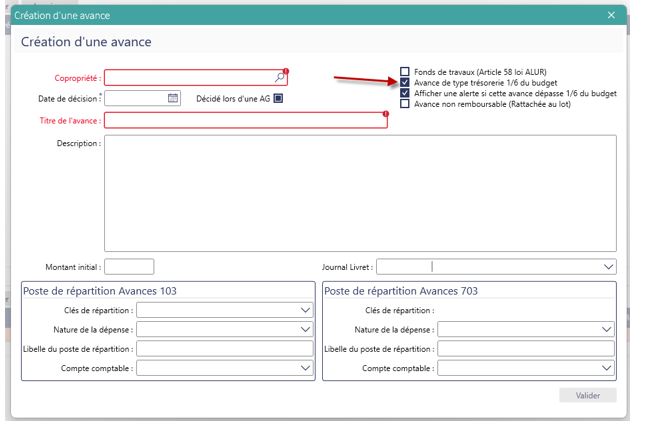
Task: Click Libellé du poste de répartition field for Avances 103
Action: 225,349
